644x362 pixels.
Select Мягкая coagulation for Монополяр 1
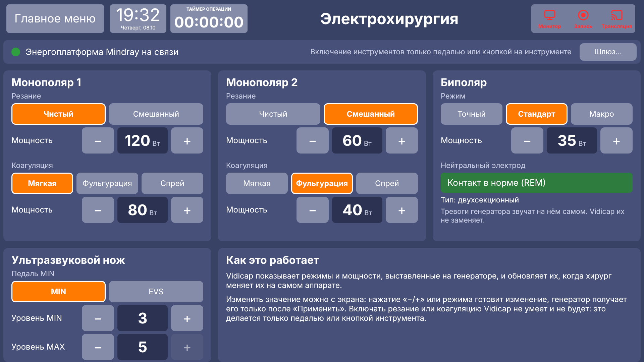click(42, 183)
